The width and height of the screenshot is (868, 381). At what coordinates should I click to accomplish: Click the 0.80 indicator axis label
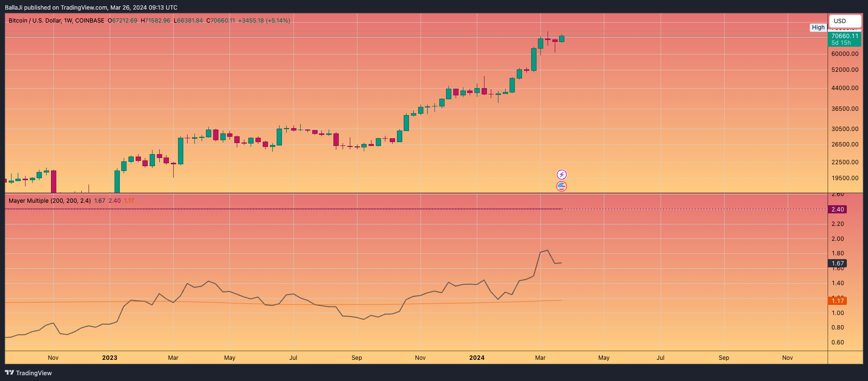tap(838, 328)
